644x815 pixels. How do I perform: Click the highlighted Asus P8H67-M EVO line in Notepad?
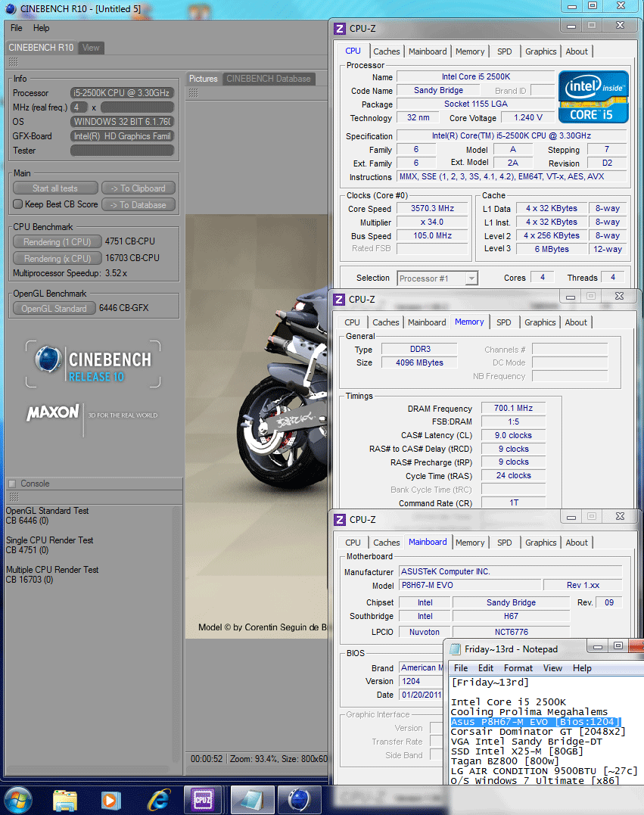535,722
